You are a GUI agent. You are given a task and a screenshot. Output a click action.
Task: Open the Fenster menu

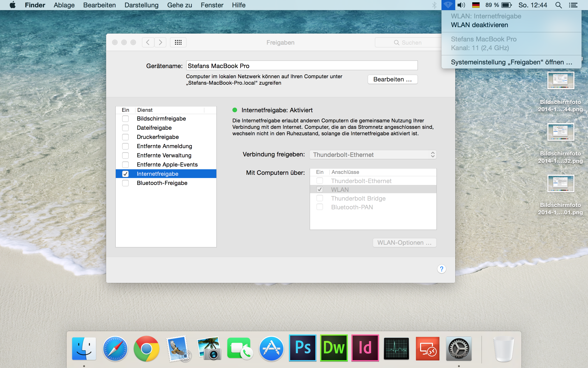(x=212, y=5)
